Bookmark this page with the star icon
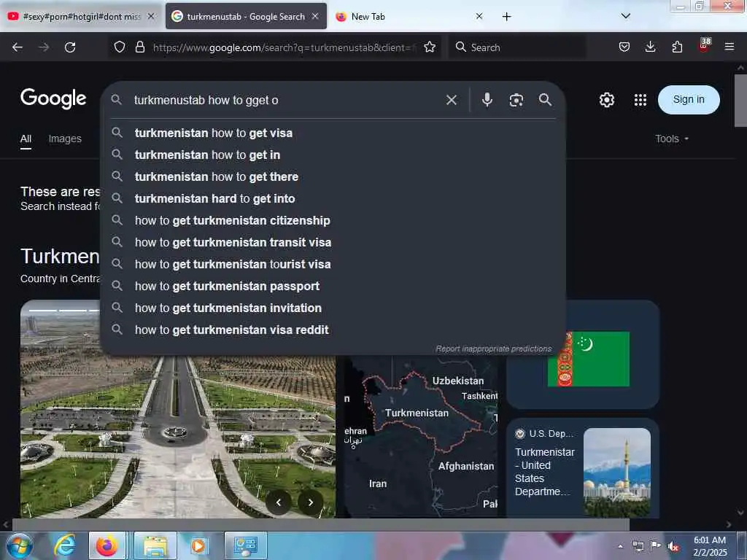The width and height of the screenshot is (747, 560). tap(430, 47)
